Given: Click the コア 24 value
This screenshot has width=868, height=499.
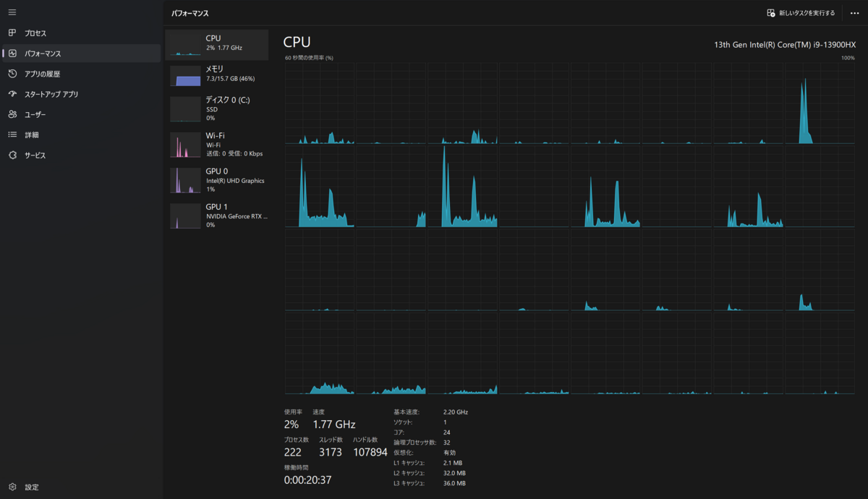Looking at the screenshot, I should [446, 432].
